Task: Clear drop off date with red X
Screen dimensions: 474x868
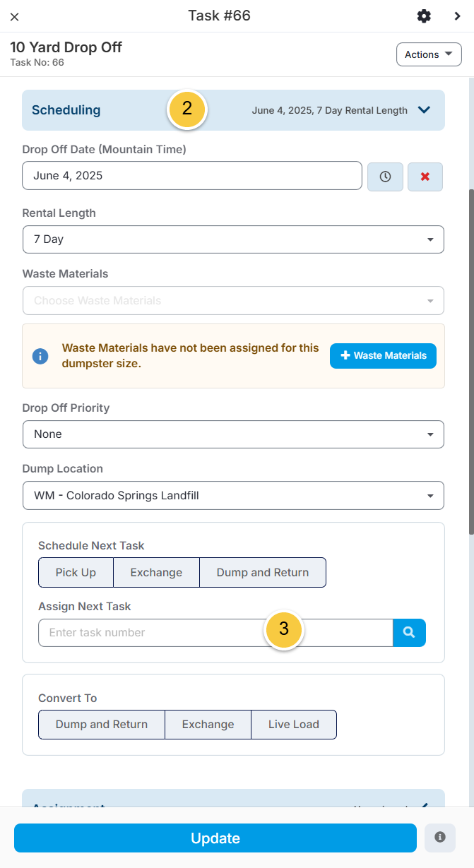Action: pos(425,177)
